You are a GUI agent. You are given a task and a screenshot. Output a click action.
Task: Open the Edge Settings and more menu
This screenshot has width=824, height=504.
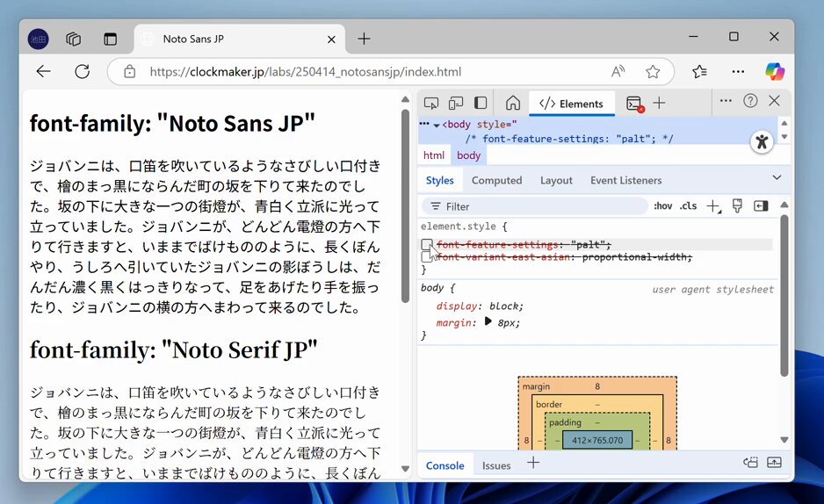pyautogui.click(x=738, y=71)
